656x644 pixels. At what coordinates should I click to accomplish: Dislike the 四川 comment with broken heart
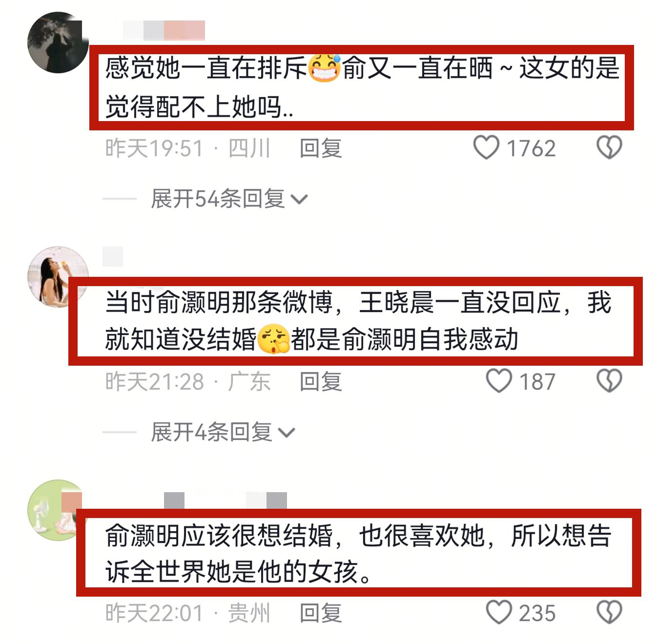[x=609, y=147]
